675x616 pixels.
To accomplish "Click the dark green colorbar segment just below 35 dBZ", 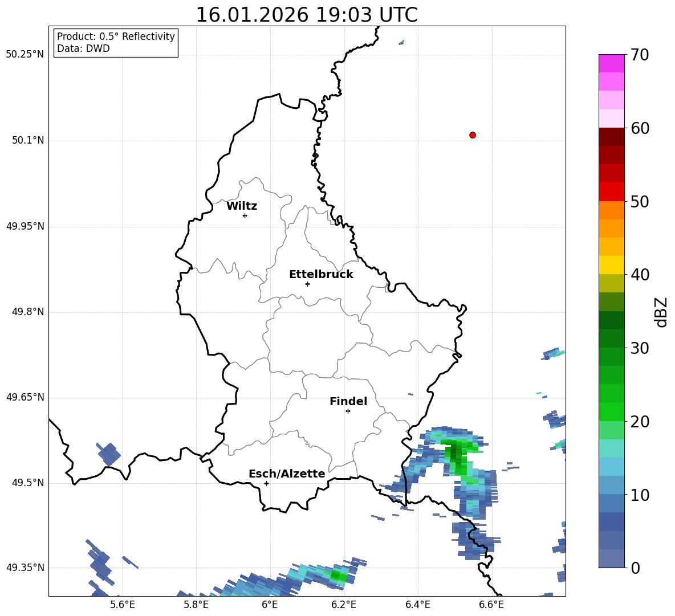I will point(611,320).
